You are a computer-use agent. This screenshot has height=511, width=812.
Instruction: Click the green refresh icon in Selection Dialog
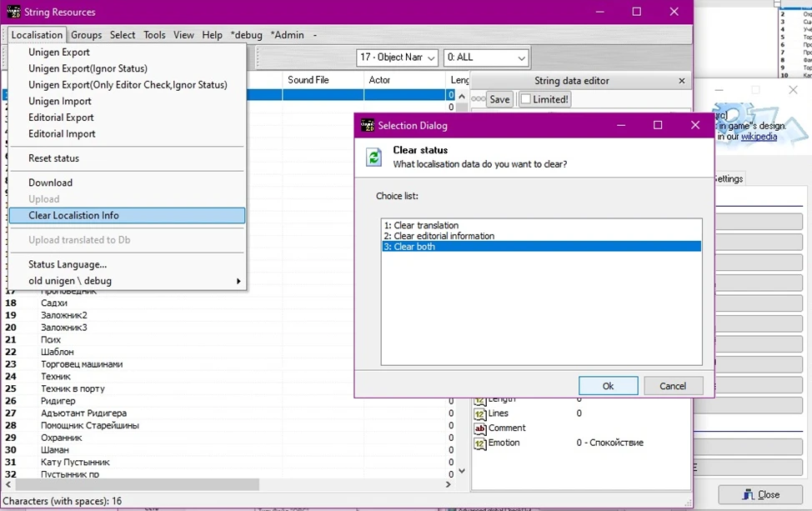[374, 158]
